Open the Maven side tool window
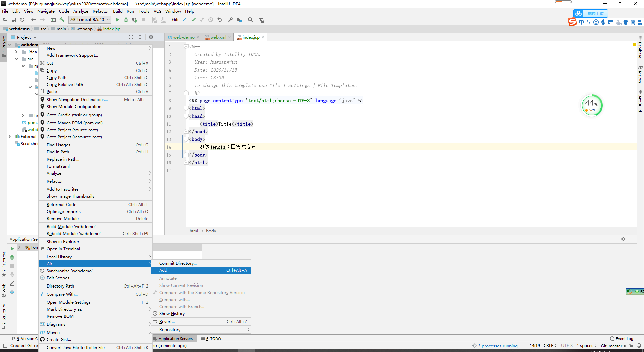This screenshot has height=352, width=644. pos(640,74)
